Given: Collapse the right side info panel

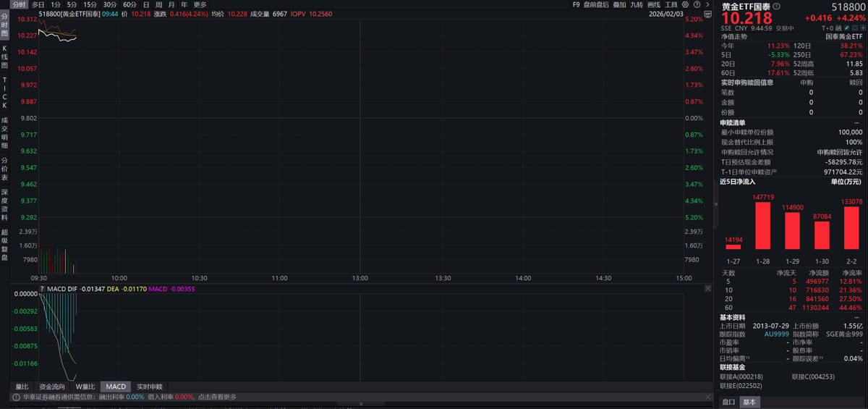Looking at the screenshot, I should [x=715, y=205].
